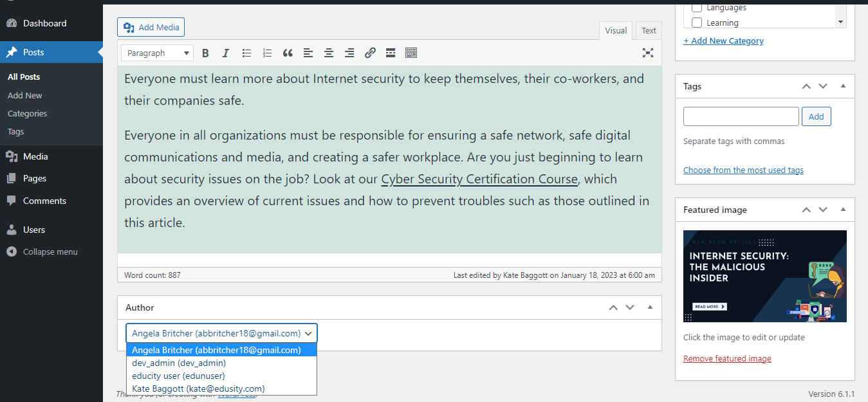Insert a bulleted list
Screen dimensions: 868x402
click(246, 53)
